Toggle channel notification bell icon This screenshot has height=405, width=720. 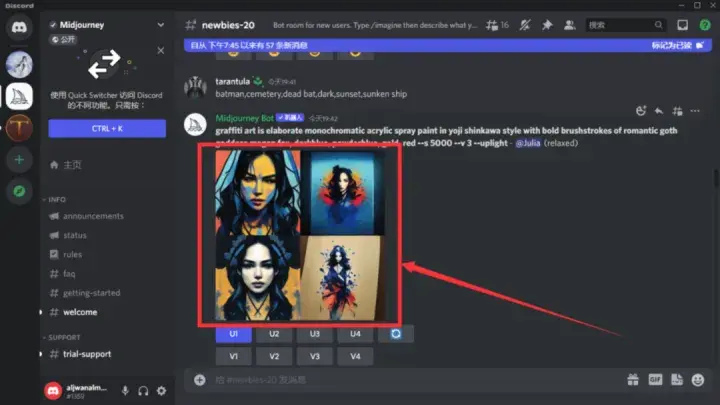(524, 25)
